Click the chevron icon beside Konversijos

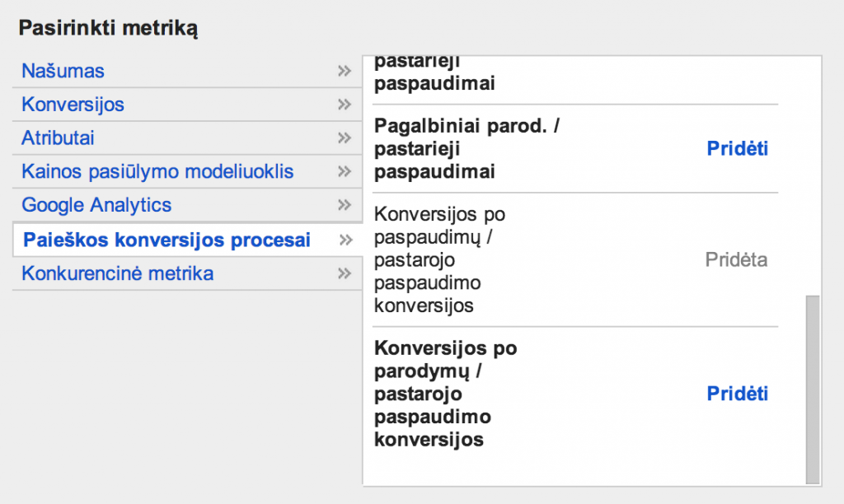click(344, 105)
